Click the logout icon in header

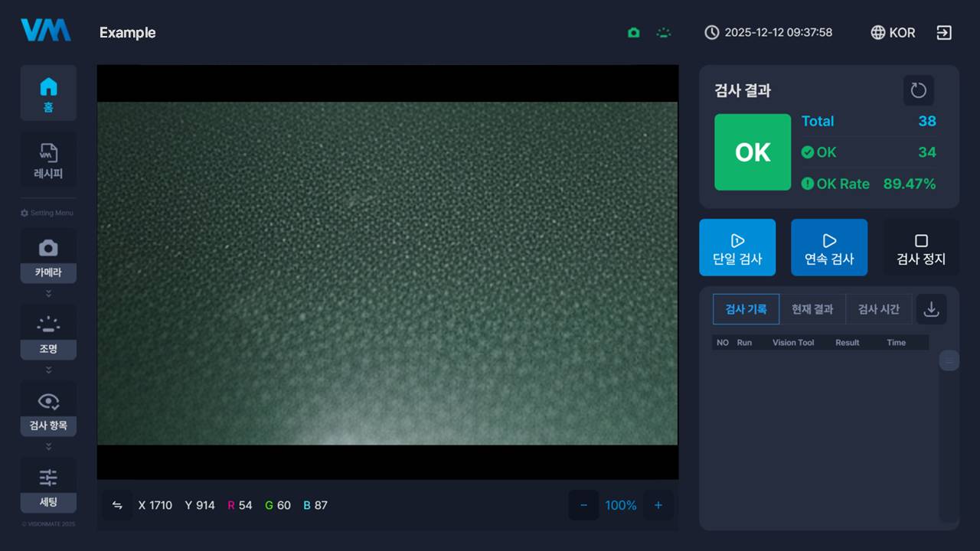click(x=944, y=33)
